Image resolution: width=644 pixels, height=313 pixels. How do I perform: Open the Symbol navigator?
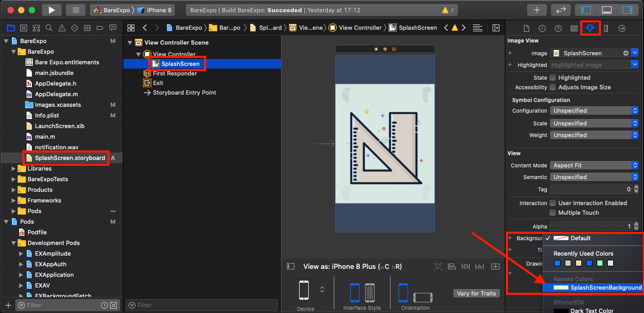point(36,28)
